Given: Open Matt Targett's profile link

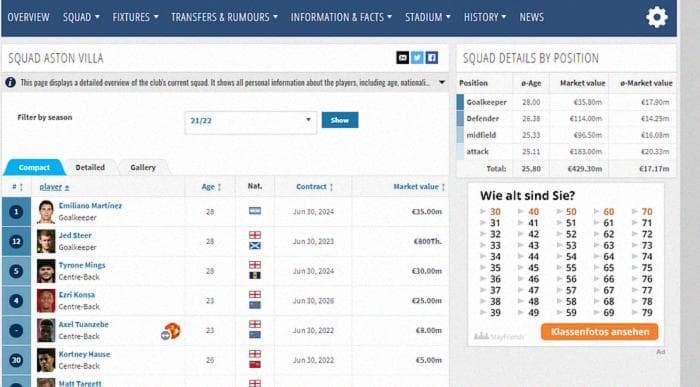Looking at the screenshot, I should click(80, 383).
